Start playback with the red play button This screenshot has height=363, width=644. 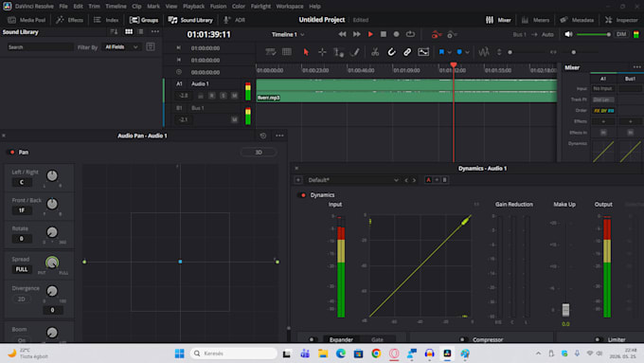[370, 34]
